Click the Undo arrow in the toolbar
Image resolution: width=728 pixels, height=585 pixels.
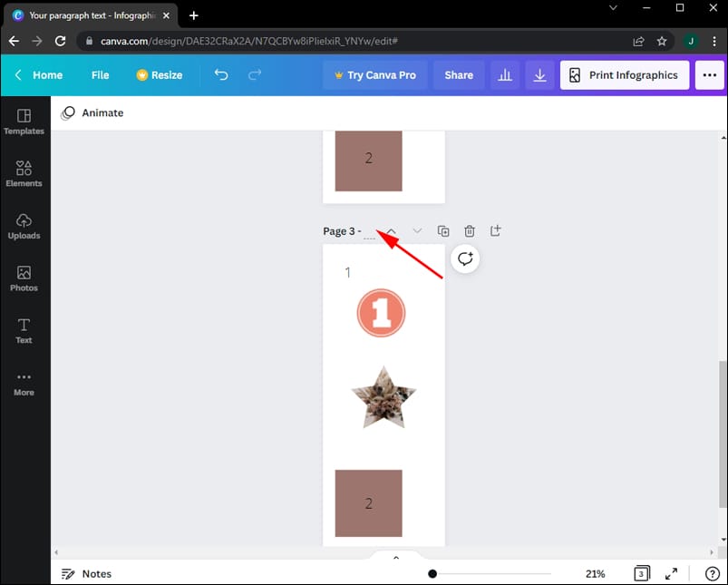pyautogui.click(x=220, y=75)
